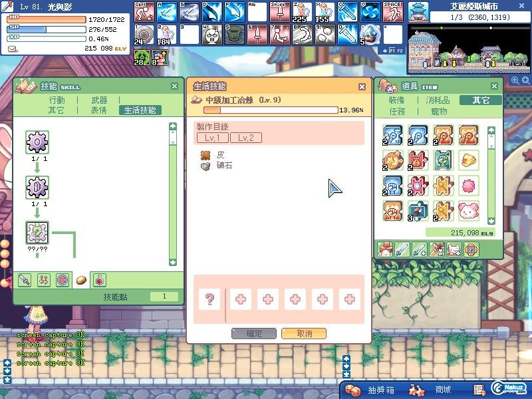Click the locked question mark skill icon
The image size is (532, 399).
[x=37, y=232]
